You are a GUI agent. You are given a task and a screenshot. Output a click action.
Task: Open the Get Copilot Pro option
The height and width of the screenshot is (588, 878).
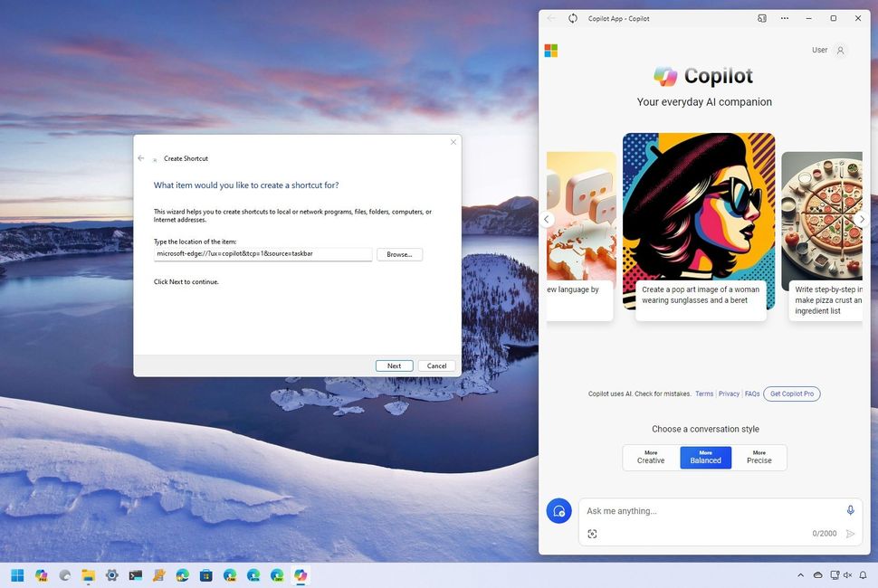point(791,394)
